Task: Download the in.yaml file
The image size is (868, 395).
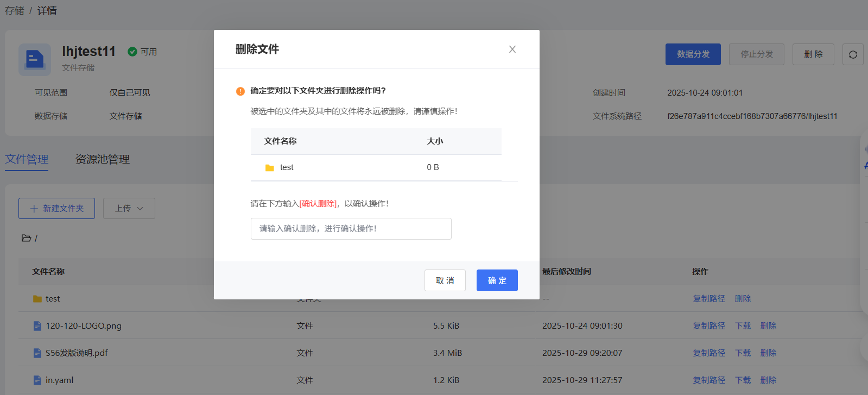Action: coord(743,380)
